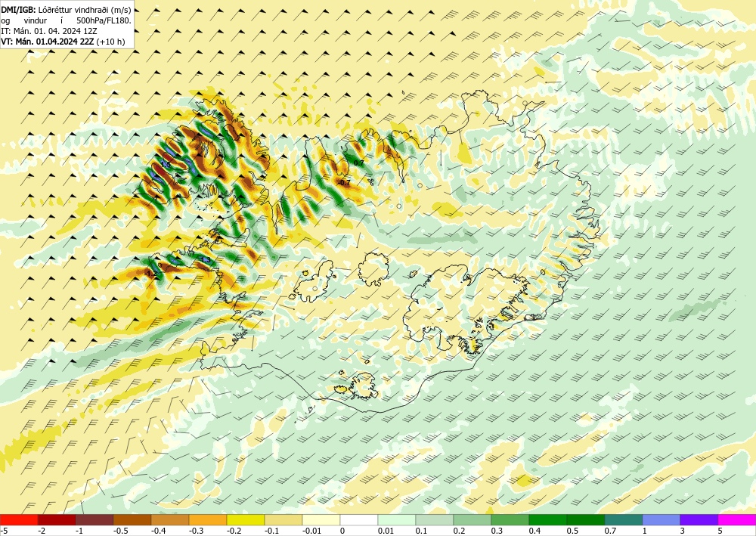Click the '0' legend label
Screen dimensions: 756x536
click(342, 531)
